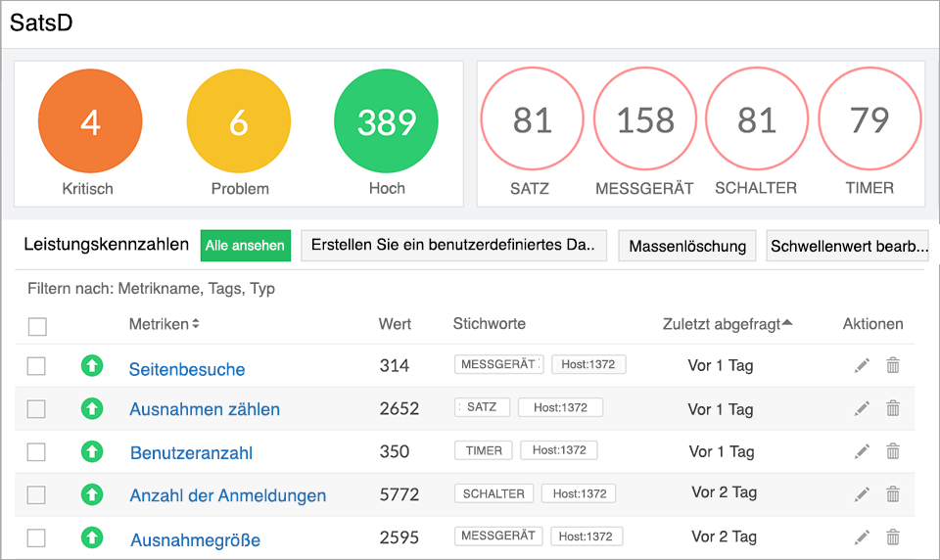
Task: Click TIMER tag in Benutzeranzahl row
Action: tap(483, 450)
